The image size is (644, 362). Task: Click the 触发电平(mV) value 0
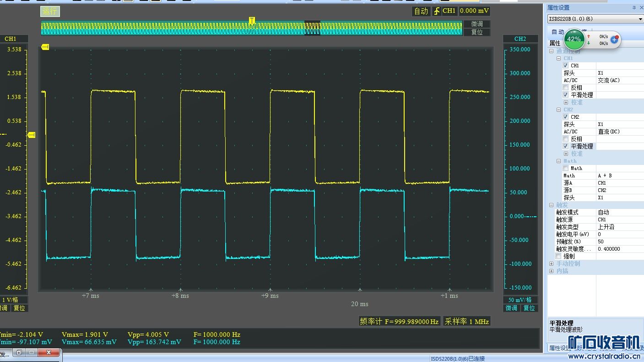599,234
